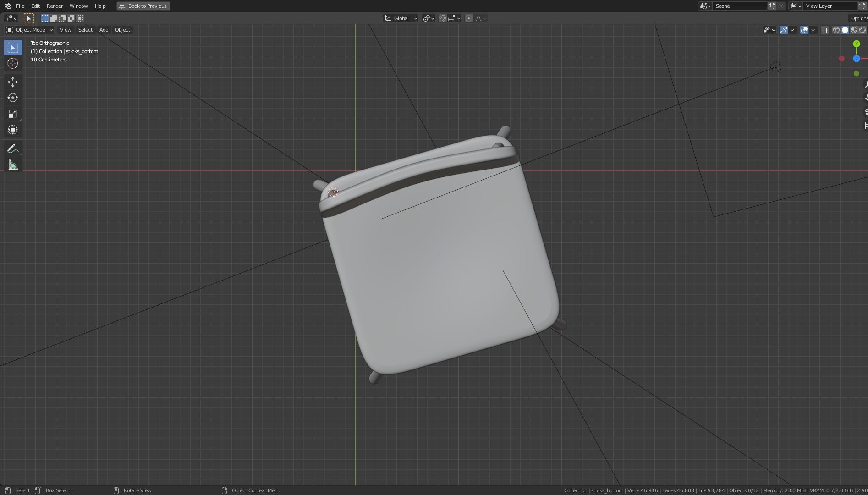
Task: Click the Options button
Action: (x=858, y=18)
